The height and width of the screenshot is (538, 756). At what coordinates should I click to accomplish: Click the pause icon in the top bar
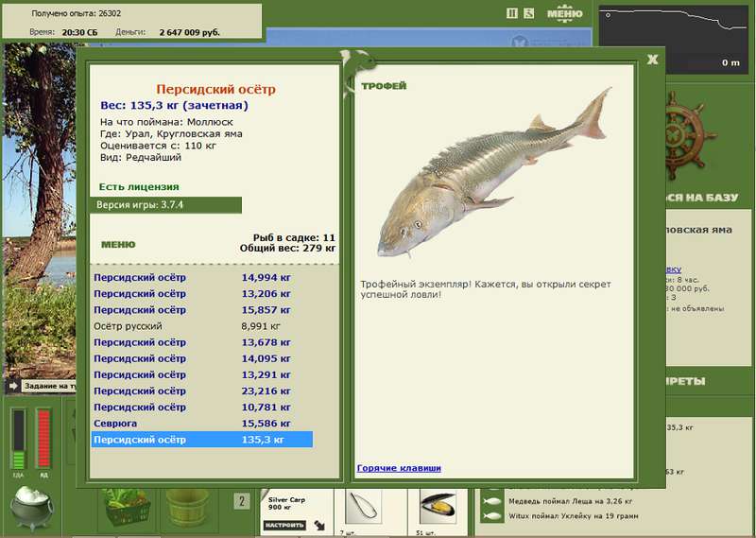pos(512,13)
